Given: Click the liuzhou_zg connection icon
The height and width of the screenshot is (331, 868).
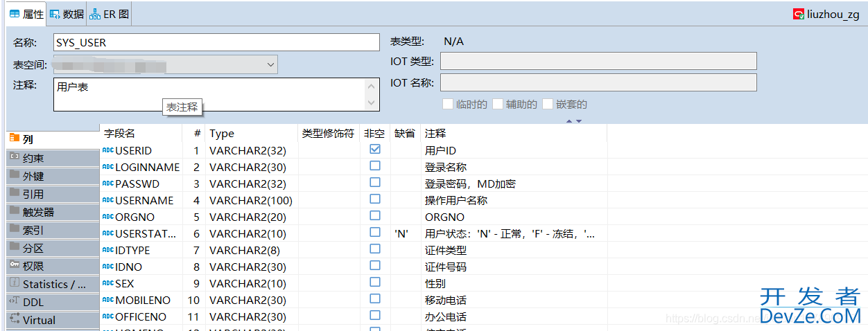Looking at the screenshot, I should click(x=799, y=15).
